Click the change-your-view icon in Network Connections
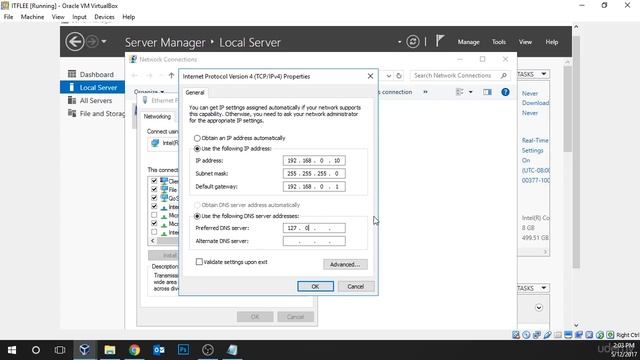 (x=460, y=92)
